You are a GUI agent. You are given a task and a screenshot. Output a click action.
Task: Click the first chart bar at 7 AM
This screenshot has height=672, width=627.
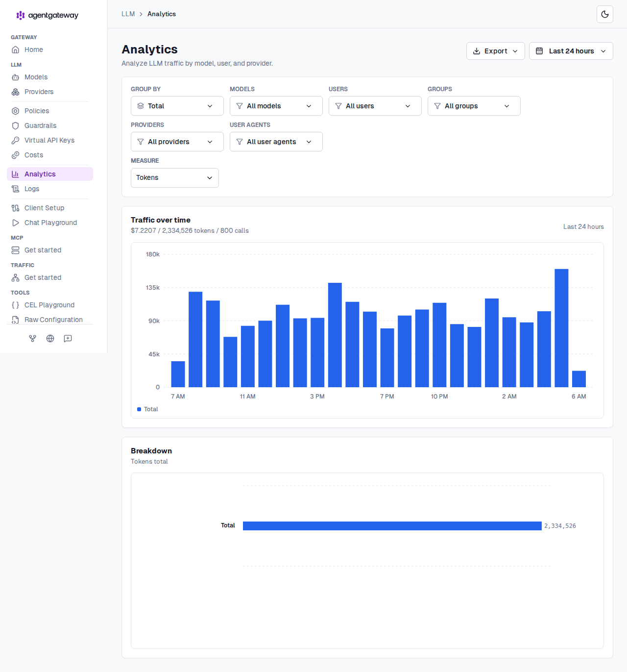coord(178,374)
